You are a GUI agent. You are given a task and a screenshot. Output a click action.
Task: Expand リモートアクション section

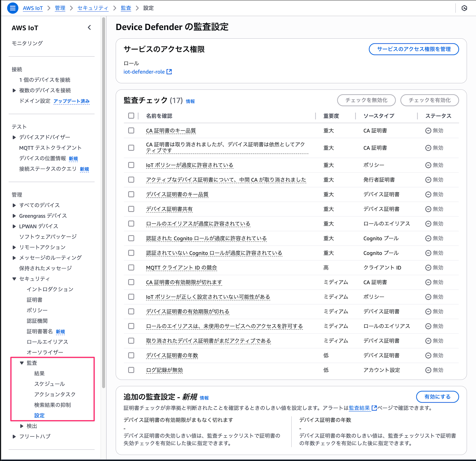[14, 247]
